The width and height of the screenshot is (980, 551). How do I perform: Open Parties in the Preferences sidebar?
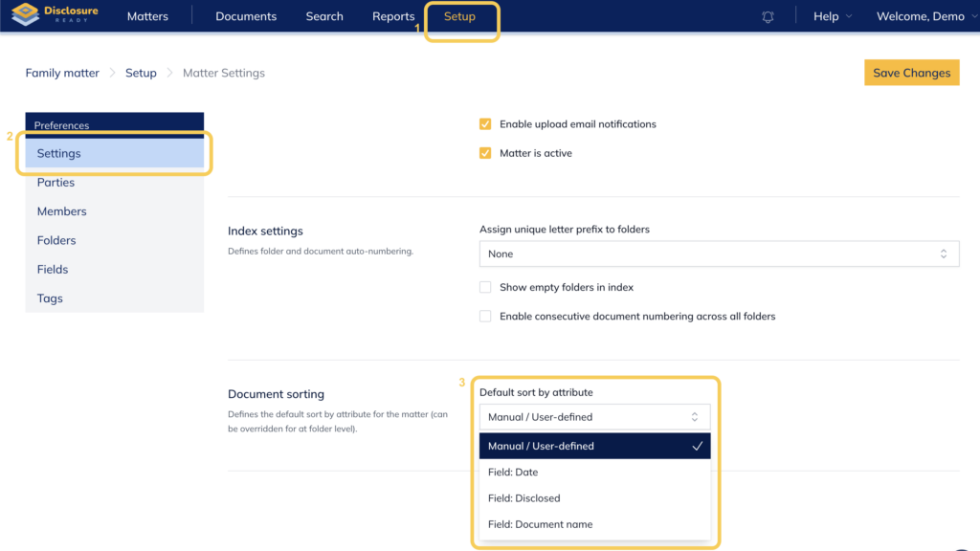pos(56,183)
